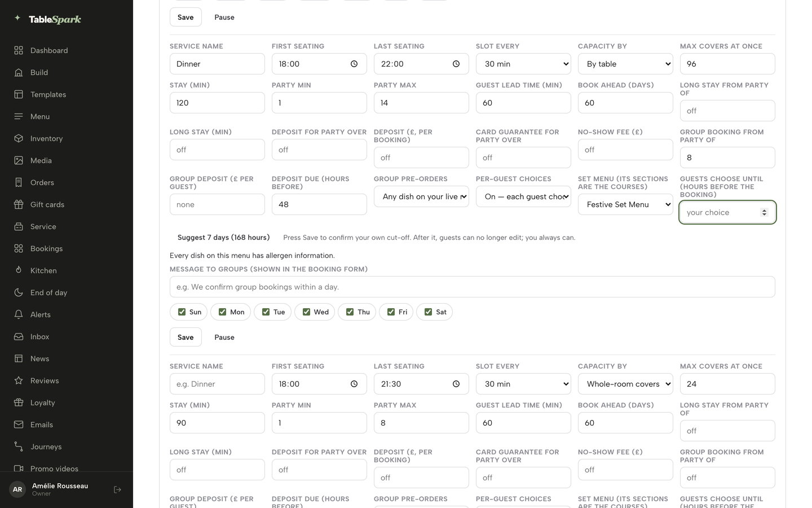Viewport: 812px width, 508px height.
Task: Toggle the Wed day checkbox
Action: click(x=306, y=312)
